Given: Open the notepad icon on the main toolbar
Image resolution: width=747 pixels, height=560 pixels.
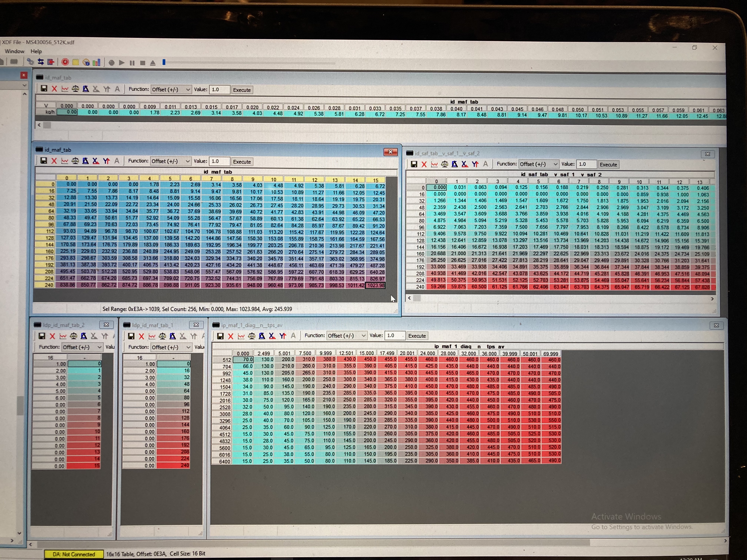Looking at the screenshot, I should (76, 62).
